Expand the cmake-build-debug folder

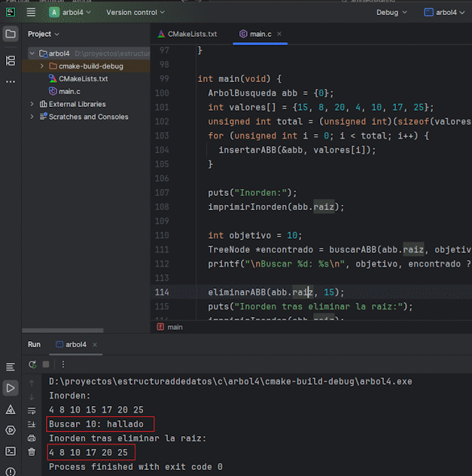pos(43,66)
